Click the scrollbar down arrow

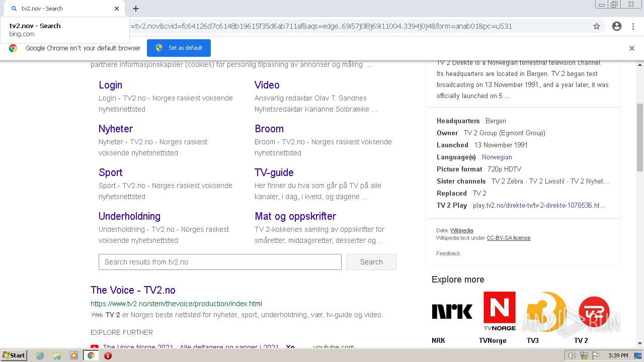coord(640,343)
